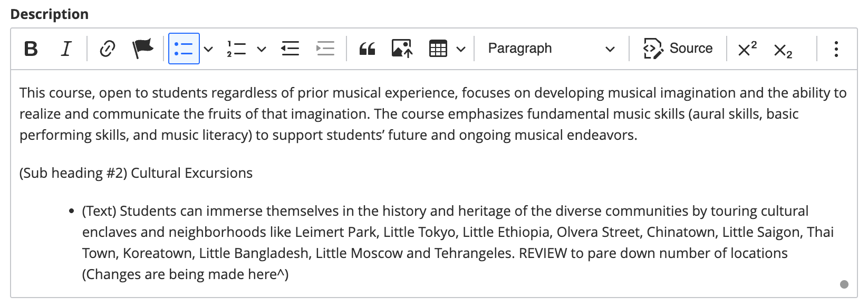868x306 pixels.
Task: Click into the Cultural Excursions sub heading line
Action: click(x=136, y=173)
